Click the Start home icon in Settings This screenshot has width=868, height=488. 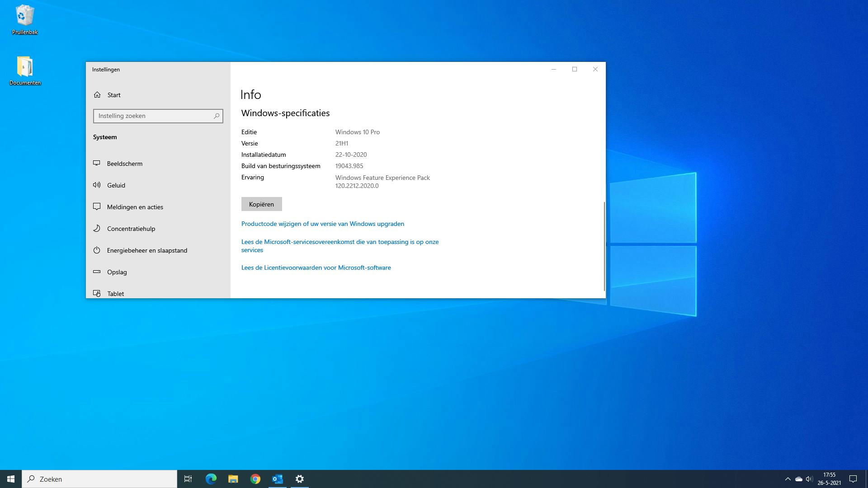point(97,95)
